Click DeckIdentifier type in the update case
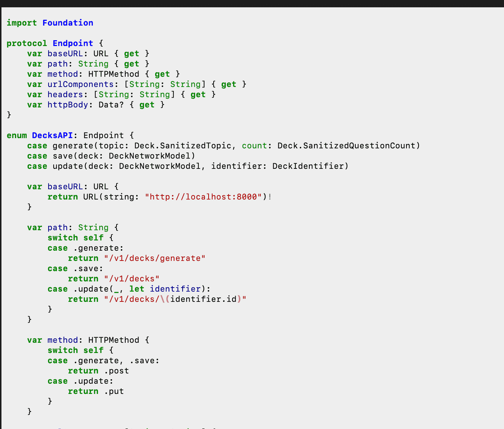This screenshot has height=429, width=504. coord(308,166)
